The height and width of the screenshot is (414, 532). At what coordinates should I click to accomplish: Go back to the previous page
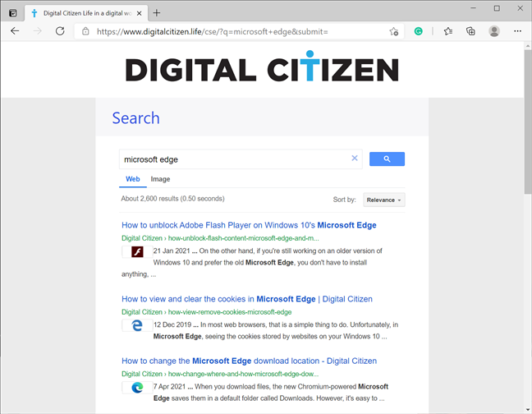tap(15, 31)
